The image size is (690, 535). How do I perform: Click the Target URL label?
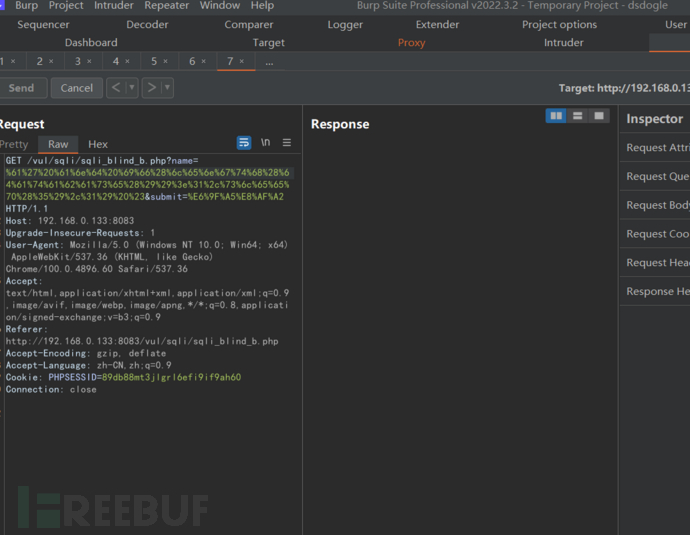click(x=624, y=88)
